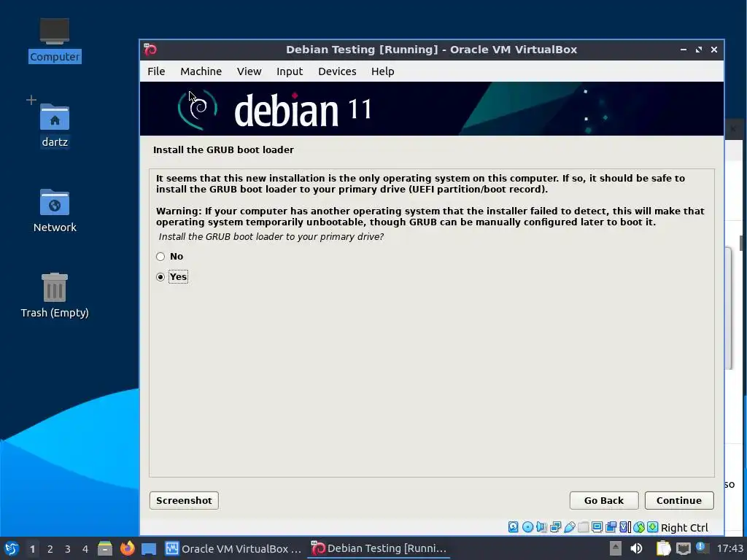747x560 pixels.
Task: Click the mouse integration indicator icon
Action: click(x=639, y=527)
